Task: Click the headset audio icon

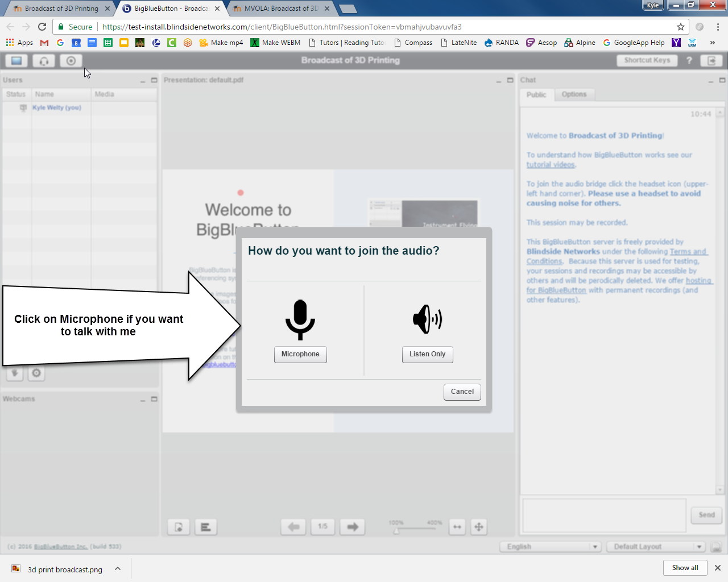Action: click(44, 61)
